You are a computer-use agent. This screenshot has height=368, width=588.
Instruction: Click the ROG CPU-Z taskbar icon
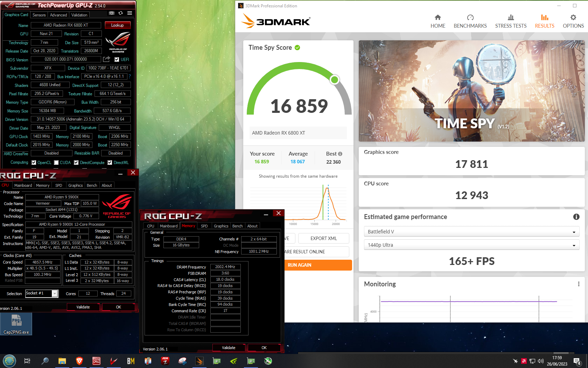click(x=97, y=361)
